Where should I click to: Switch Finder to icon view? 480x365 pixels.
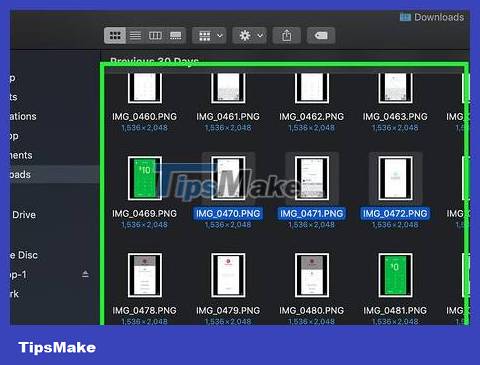115,35
